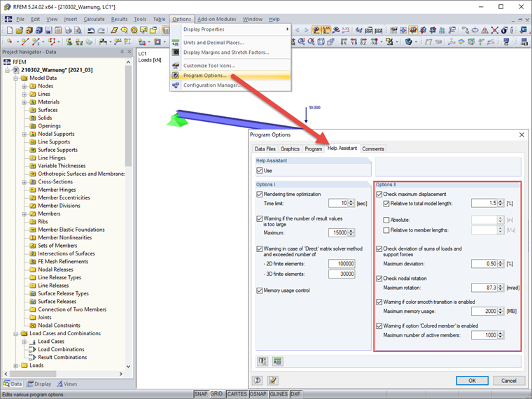Toggle Check deviation of sums of loads checkbox

[x=379, y=248]
